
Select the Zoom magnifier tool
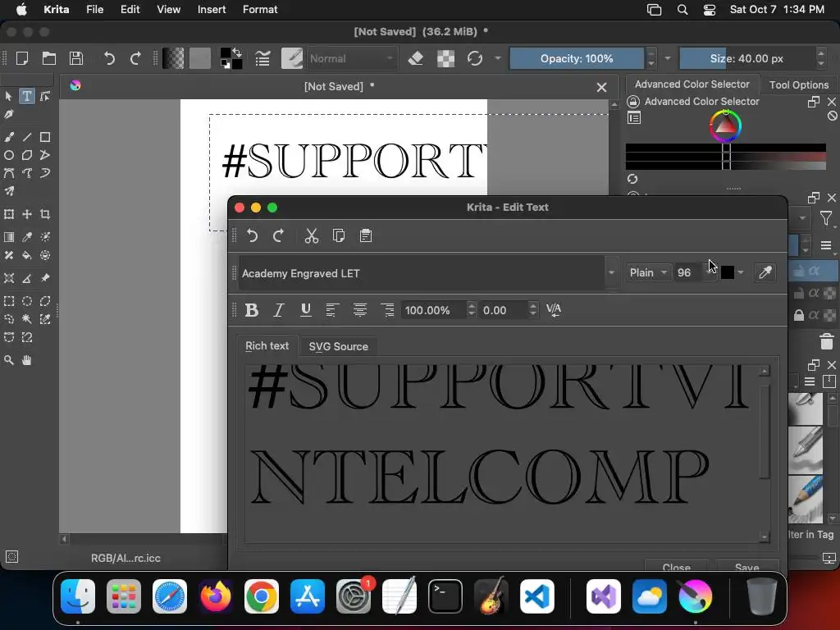[8, 360]
